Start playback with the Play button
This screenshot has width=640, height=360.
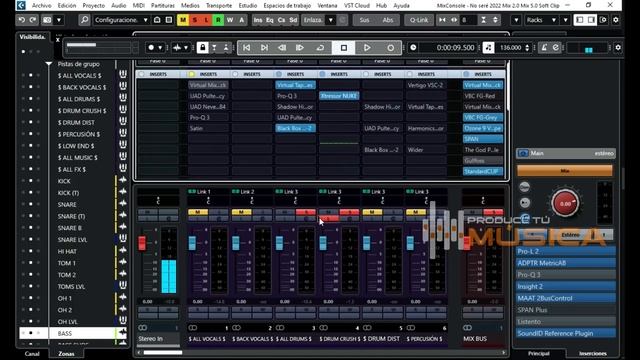click(367, 48)
